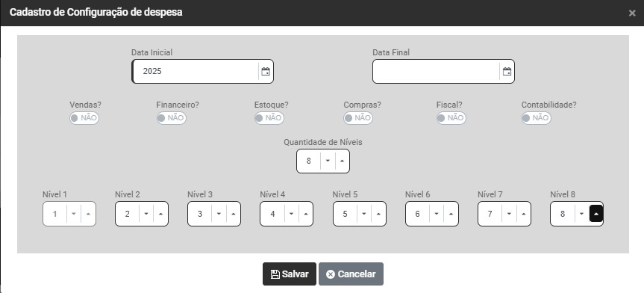Toggle the Vendas? switch
The height and width of the screenshot is (293, 644).
tap(84, 118)
